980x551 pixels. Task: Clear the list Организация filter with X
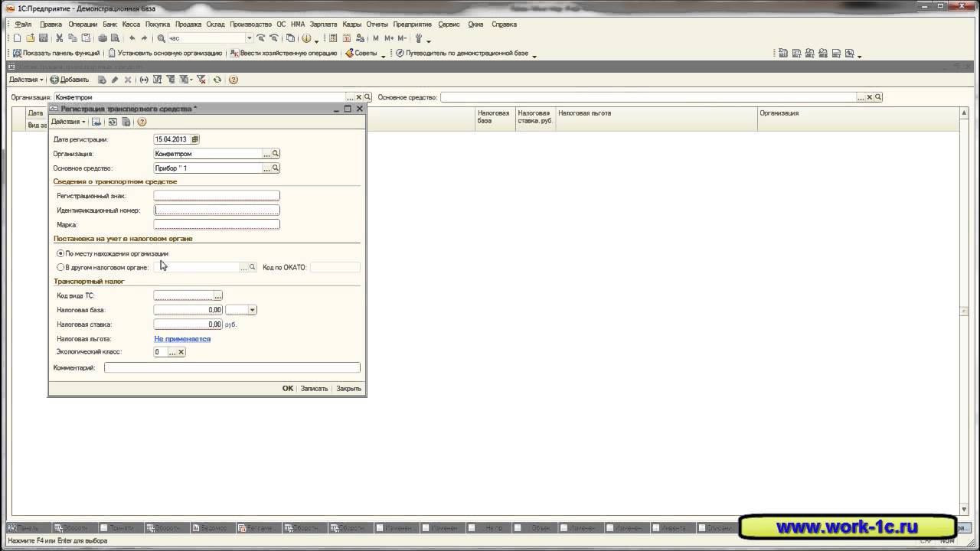click(359, 97)
